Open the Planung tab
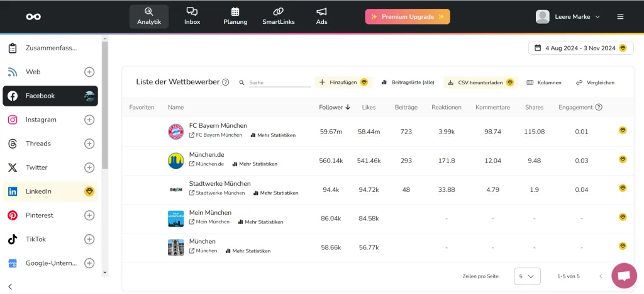Image resolution: width=644 pixels, height=294 pixels. click(x=235, y=16)
